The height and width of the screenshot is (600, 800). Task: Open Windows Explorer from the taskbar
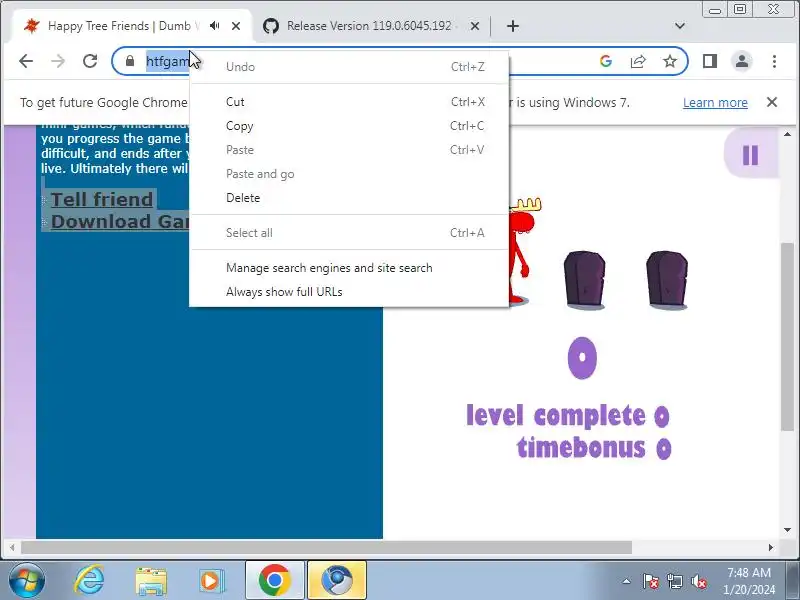151,581
